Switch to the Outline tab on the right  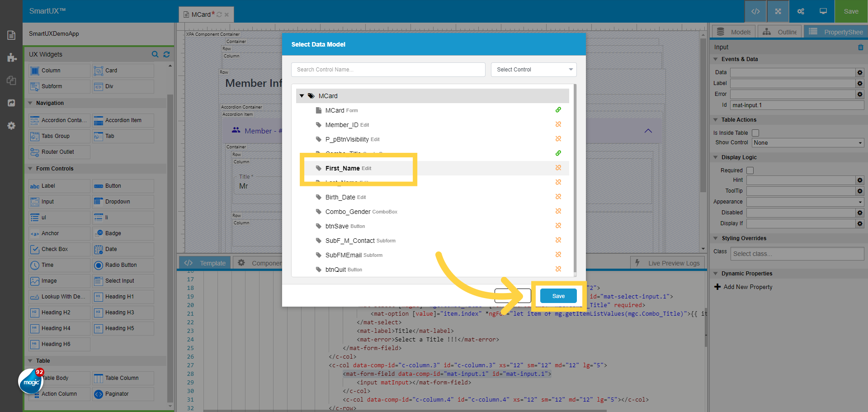point(779,31)
